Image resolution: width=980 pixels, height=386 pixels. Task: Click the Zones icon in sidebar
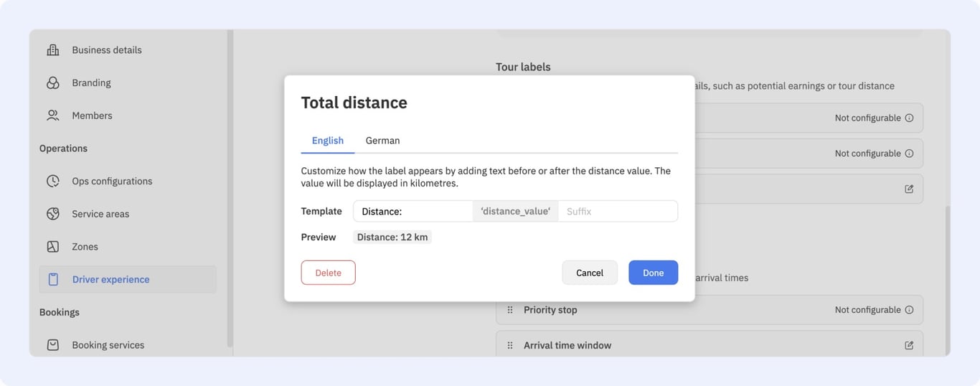tap(53, 247)
